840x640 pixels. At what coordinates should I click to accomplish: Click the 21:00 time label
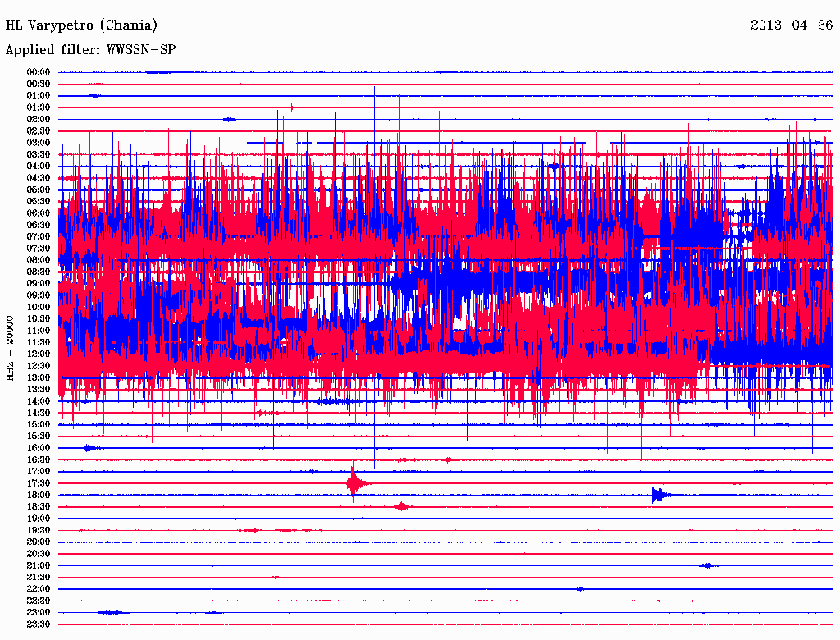[38, 566]
